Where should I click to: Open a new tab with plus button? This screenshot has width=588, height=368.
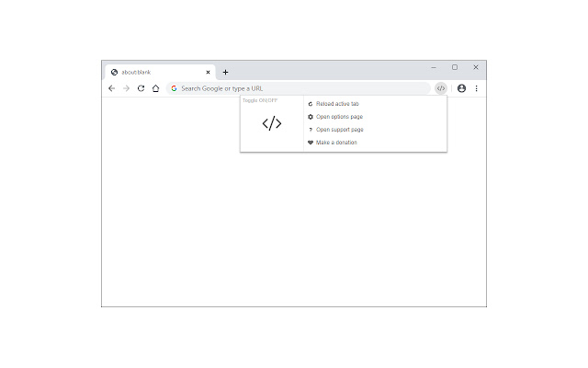tap(225, 72)
